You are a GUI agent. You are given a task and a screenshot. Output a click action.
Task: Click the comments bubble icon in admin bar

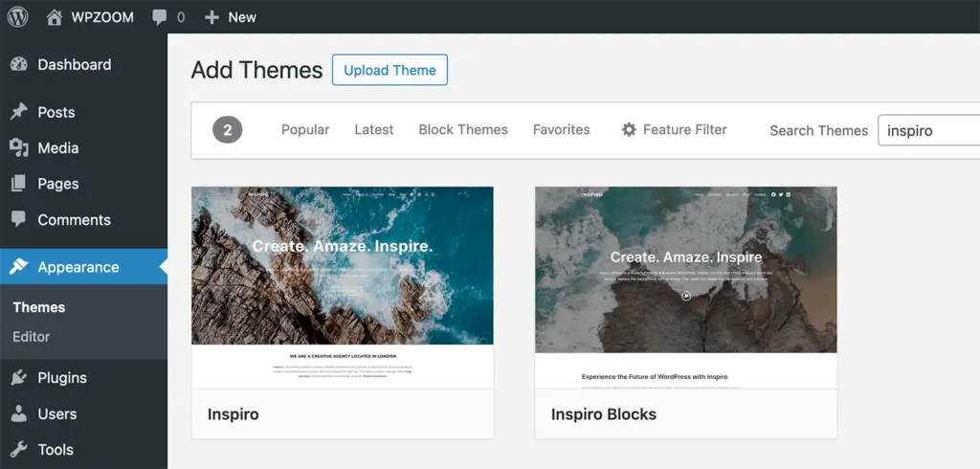point(160,17)
